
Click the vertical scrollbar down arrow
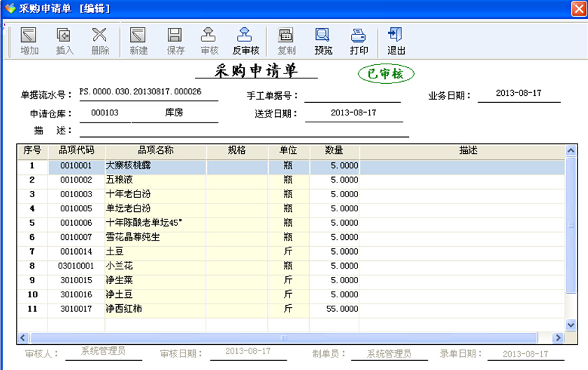click(x=571, y=325)
